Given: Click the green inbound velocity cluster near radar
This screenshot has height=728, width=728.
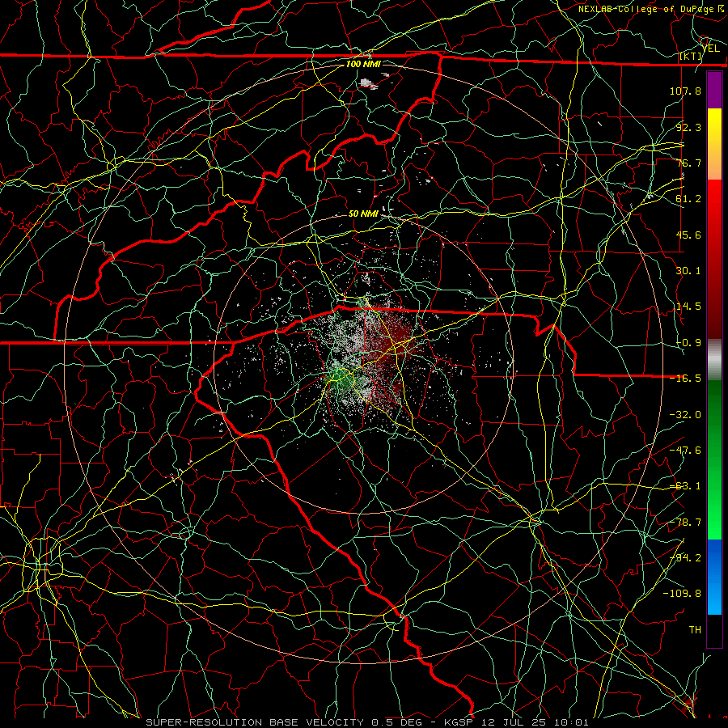Looking at the screenshot, I should coord(341,379).
